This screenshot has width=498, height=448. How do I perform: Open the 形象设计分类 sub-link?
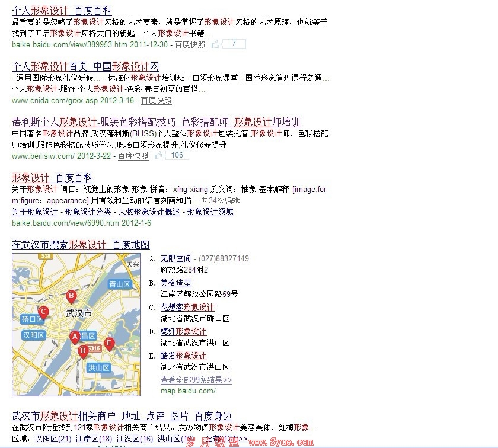[x=88, y=212]
